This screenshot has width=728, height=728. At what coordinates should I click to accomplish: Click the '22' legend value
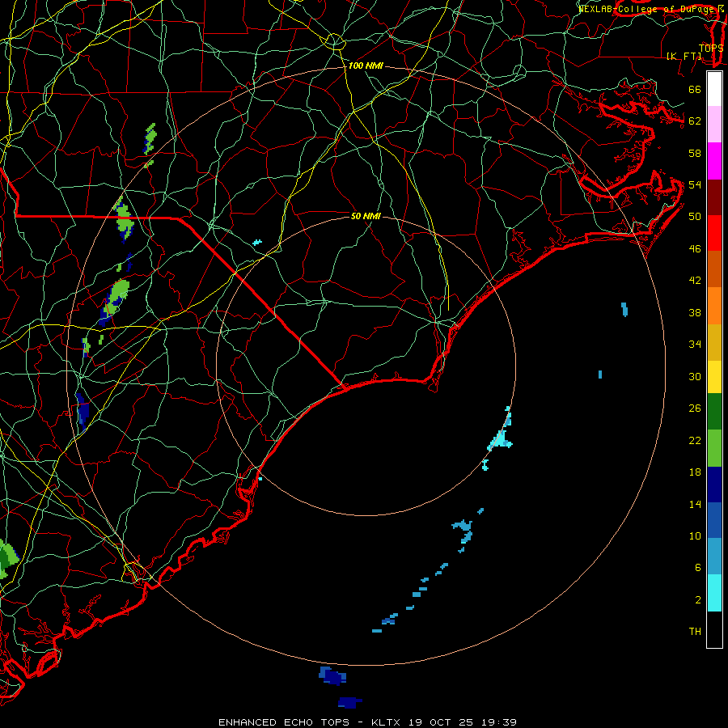pos(695,440)
